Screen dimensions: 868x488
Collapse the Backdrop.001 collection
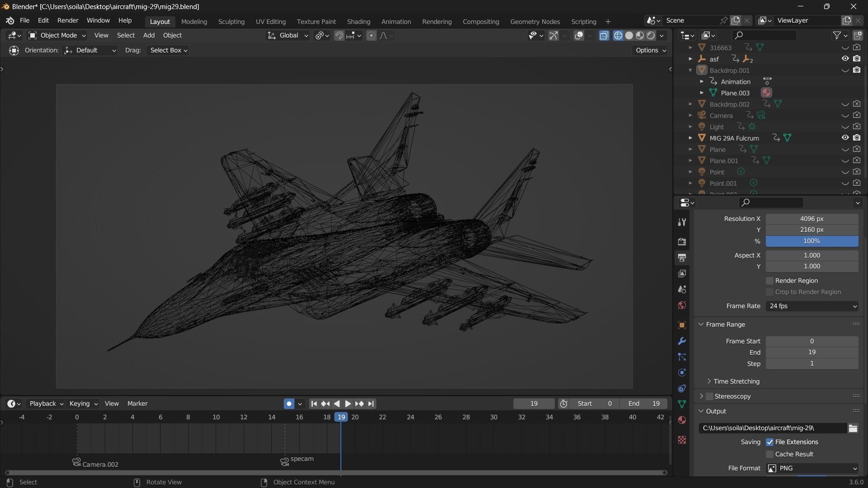pos(690,70)
